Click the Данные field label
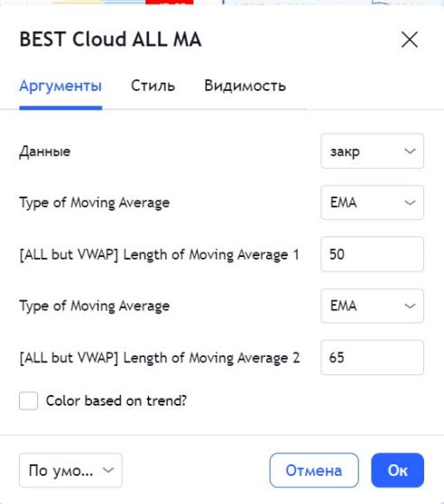 [x=45, y=151]
